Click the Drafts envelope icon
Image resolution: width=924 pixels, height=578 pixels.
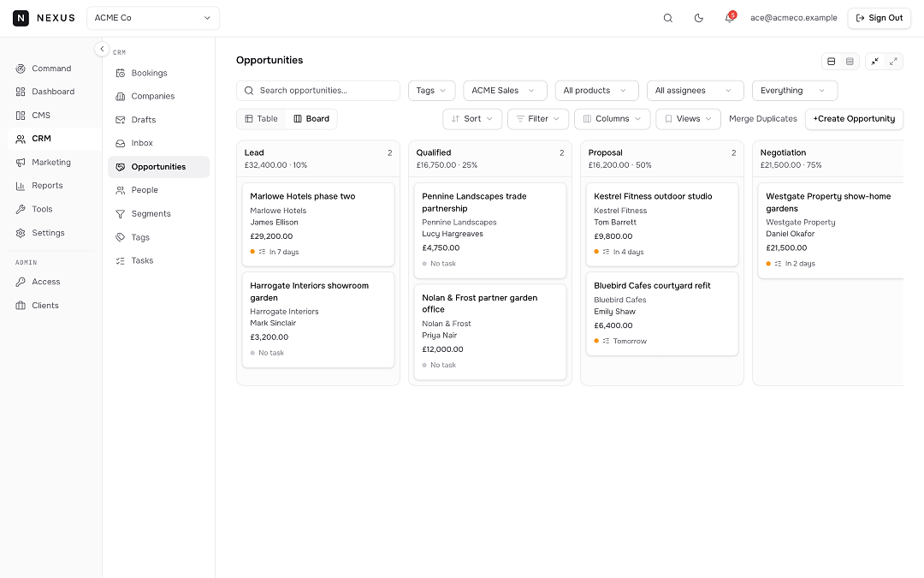coord(121,120)
